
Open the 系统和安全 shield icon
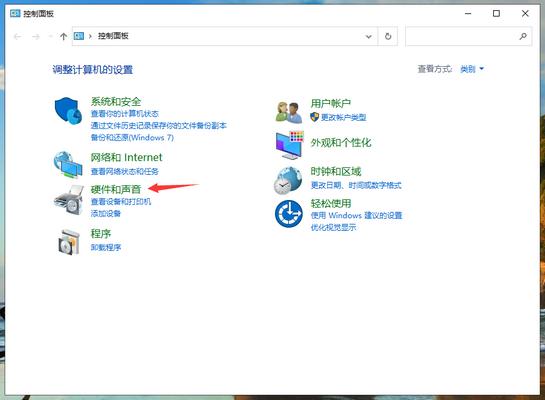point(68,111)
